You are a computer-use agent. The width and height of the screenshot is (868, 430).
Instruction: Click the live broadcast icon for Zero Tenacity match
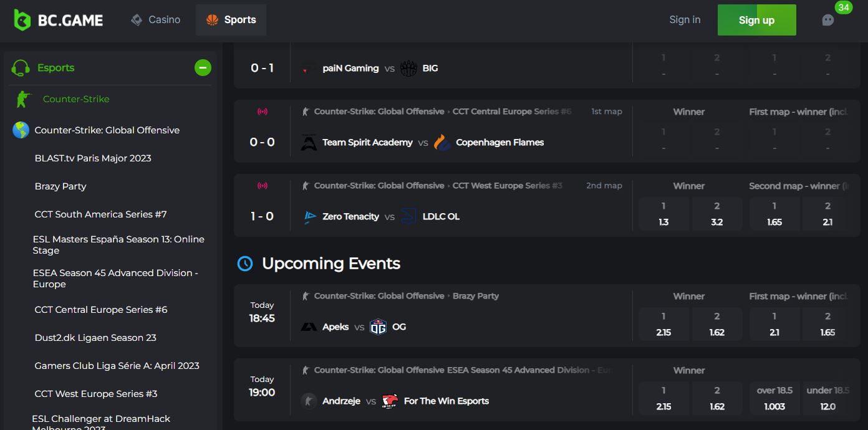(263, 186)
